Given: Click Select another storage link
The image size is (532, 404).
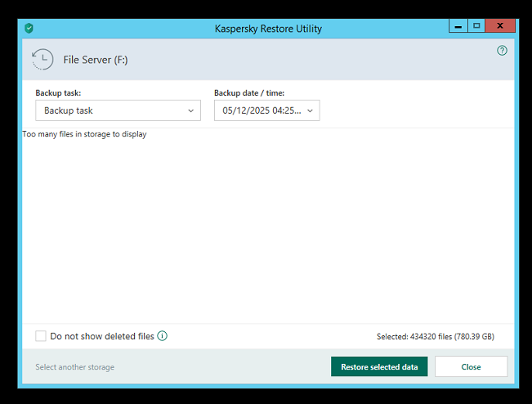Looking at the screenshot, I should pos(75,367).
